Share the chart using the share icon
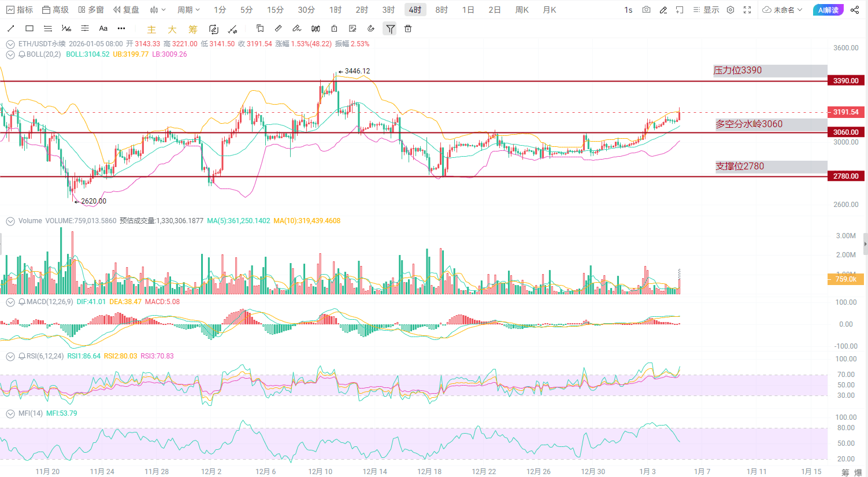 pyautogui.click(x=855, y=10)
